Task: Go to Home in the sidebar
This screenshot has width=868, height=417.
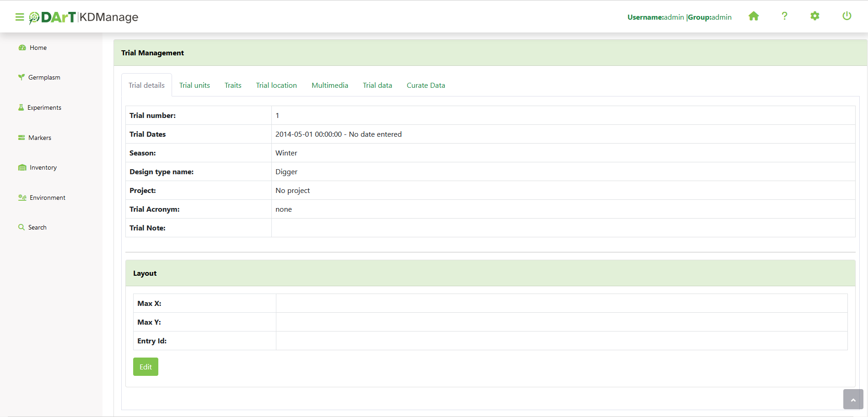Action: tap(38, 48)
